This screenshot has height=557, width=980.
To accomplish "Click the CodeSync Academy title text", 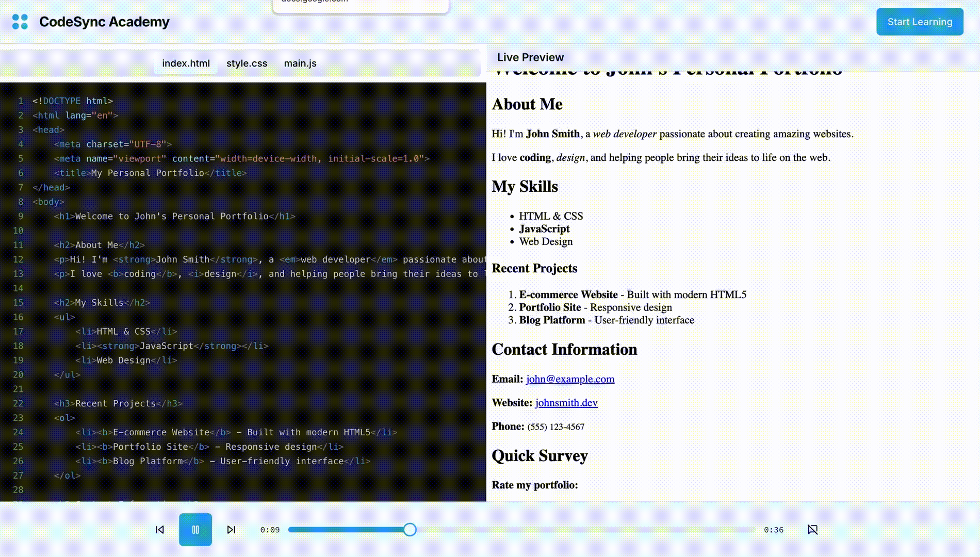I will coord(104,22).
